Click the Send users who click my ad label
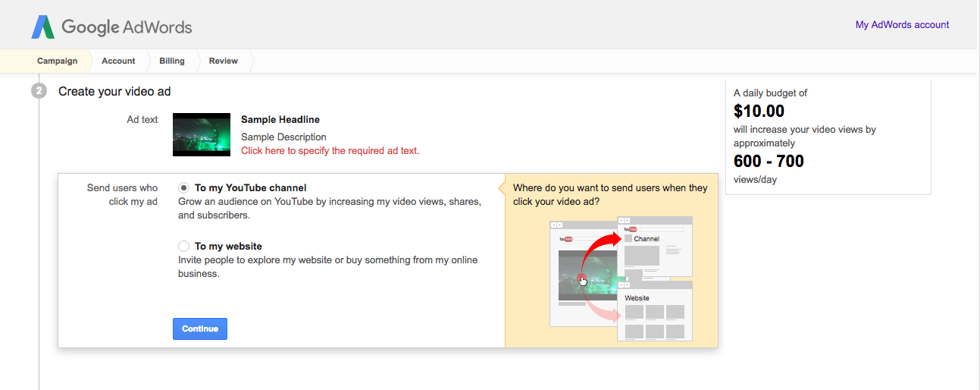The width and height of the screenshot is (980, 390). click(x=122, y=194)
